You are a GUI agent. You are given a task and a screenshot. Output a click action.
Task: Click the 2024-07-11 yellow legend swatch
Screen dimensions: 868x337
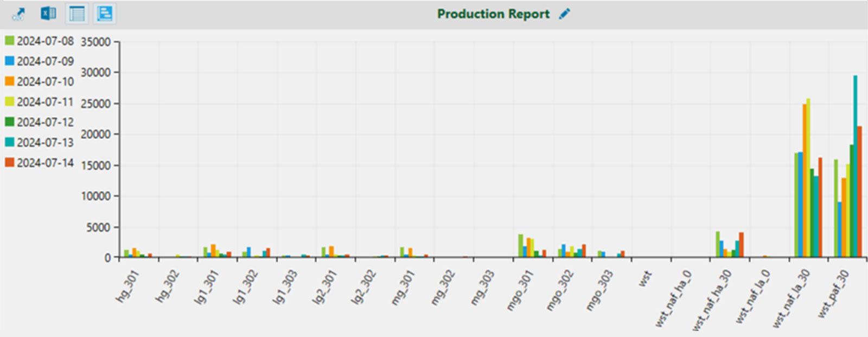pos(10,101)
